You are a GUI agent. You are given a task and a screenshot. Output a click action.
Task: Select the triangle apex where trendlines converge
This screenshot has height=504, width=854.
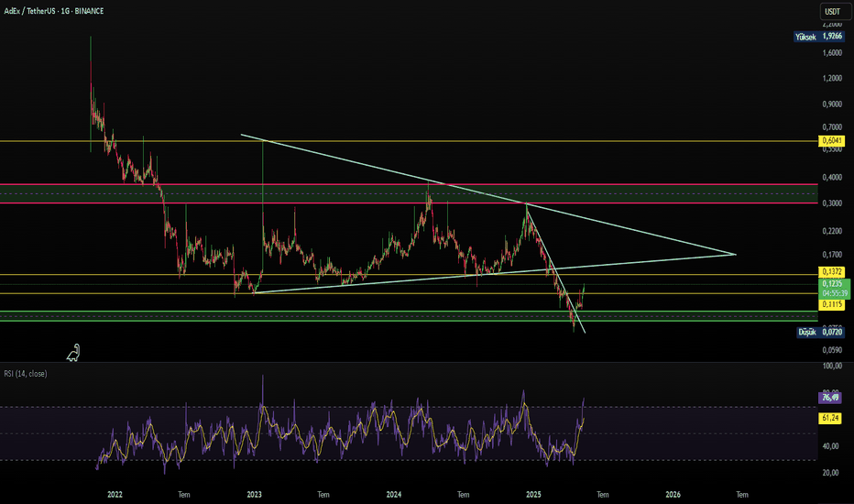735,254
